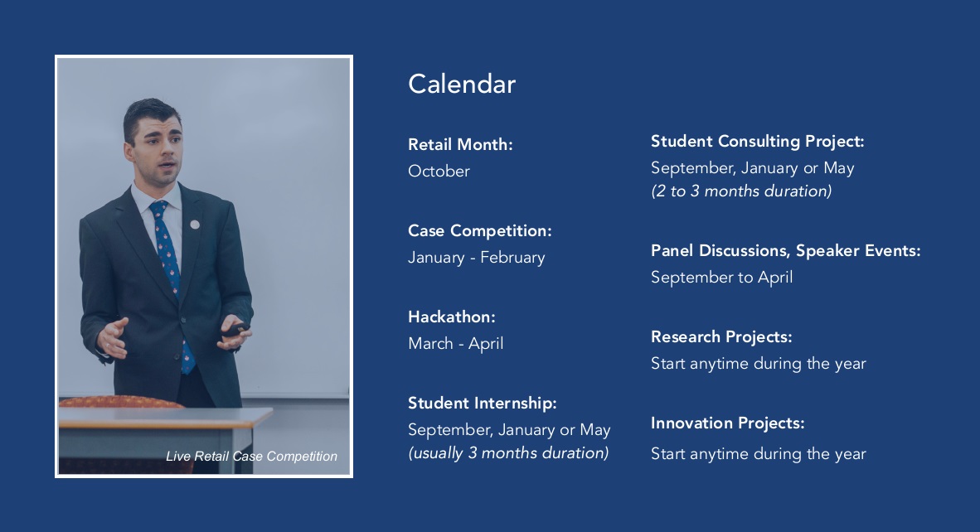Click the usually 3 months duration note

point(508,452)
